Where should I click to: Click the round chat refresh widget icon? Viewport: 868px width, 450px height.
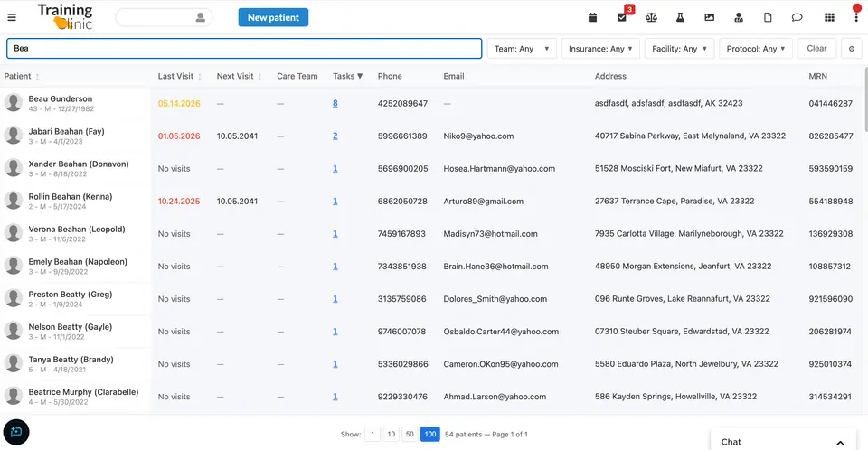(x=16, y=432)
